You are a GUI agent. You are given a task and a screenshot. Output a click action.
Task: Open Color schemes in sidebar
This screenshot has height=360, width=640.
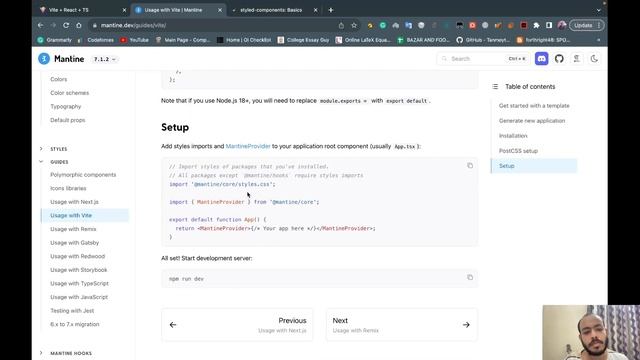pos(69,93)
